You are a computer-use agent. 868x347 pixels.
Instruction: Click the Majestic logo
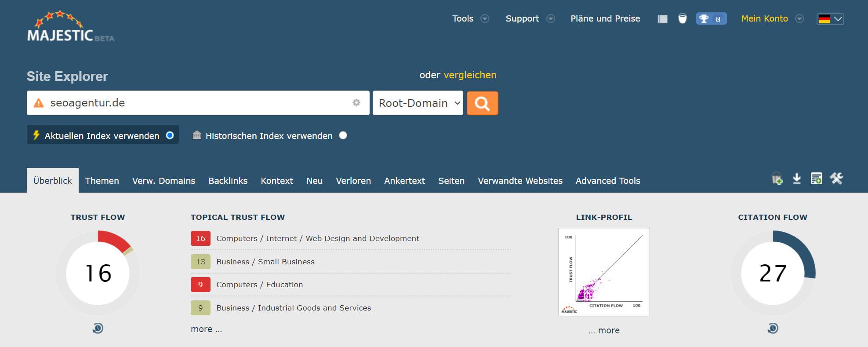[x=70, y=26]
